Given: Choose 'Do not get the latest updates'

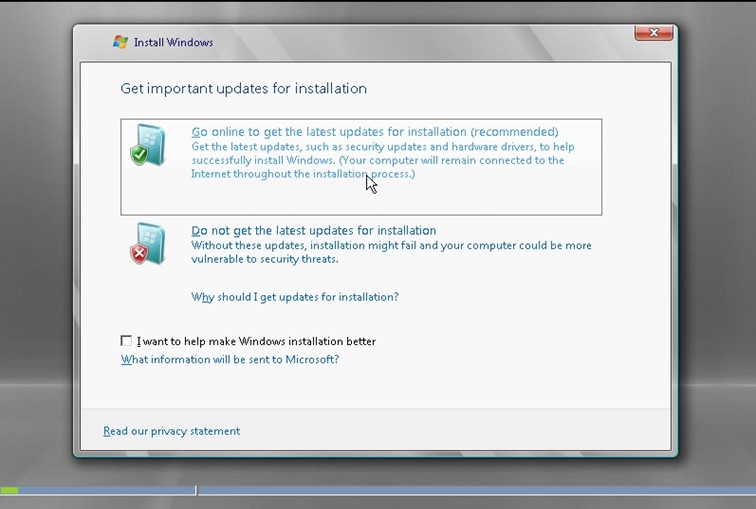Looking at the screenshot, I should [314, 231].
